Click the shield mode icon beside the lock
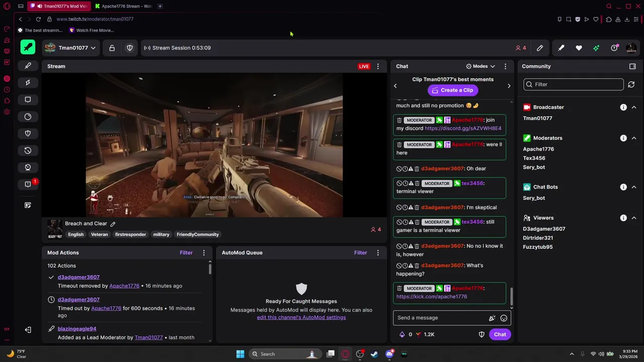The image size is (644, 362). 130,48
